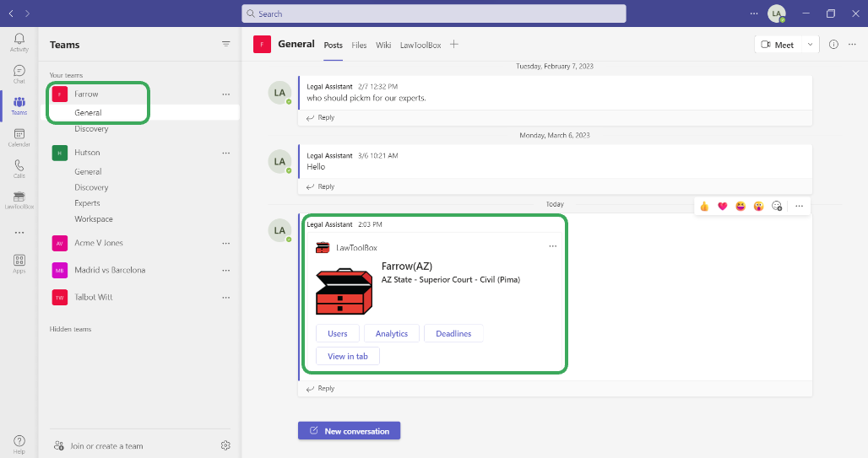The image size is (868, 458).
Task: Open settings and more in title bar
Action: point(754,13)
